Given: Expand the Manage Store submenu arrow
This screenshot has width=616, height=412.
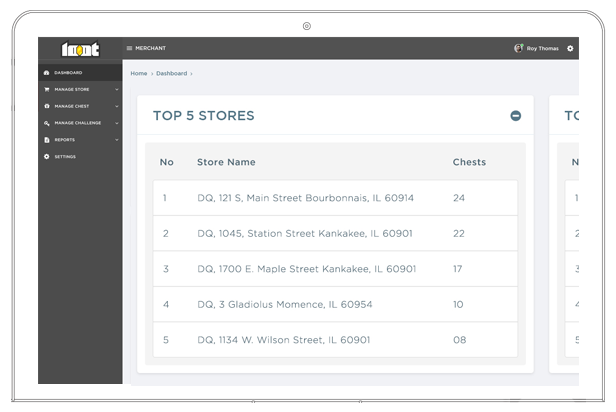Looking at the screenshot, I should click(x=117, y=90).
